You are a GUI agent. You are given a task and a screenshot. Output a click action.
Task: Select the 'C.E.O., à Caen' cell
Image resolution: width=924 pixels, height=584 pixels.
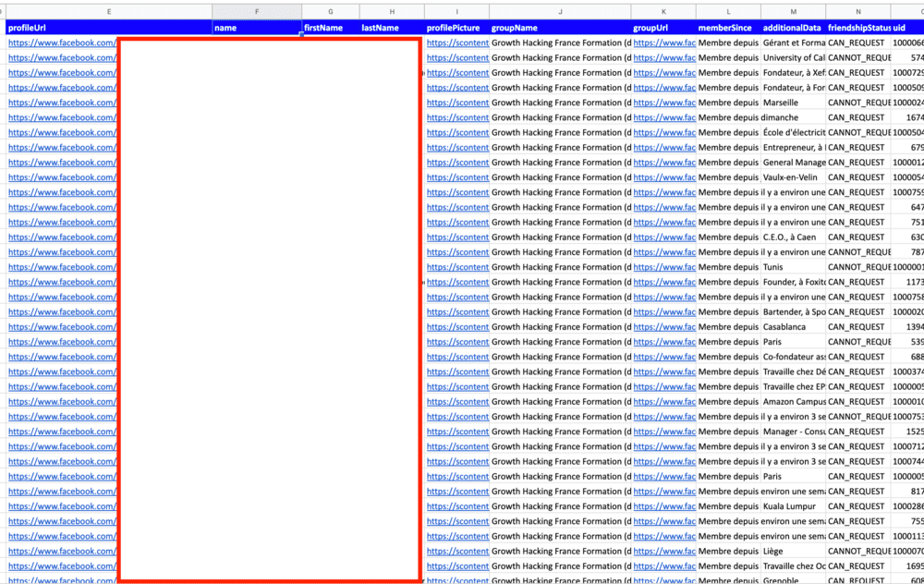[x=793, y=237]
